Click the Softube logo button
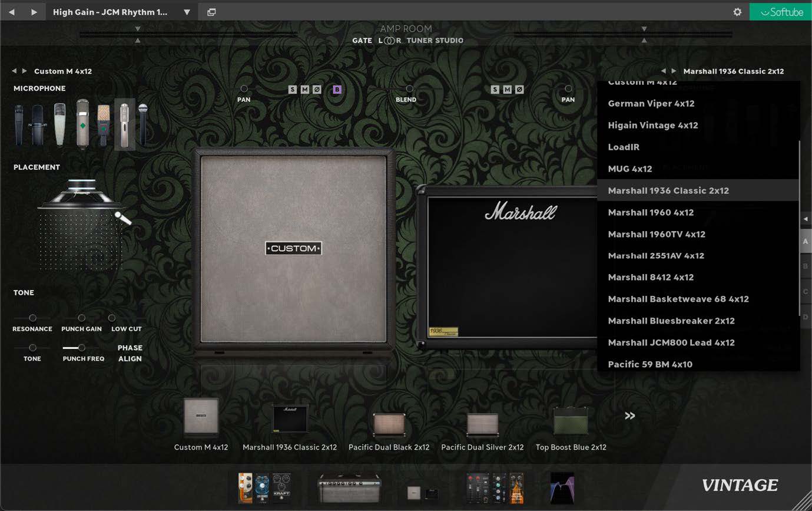The image size is (812, 511). pos(780,11)
